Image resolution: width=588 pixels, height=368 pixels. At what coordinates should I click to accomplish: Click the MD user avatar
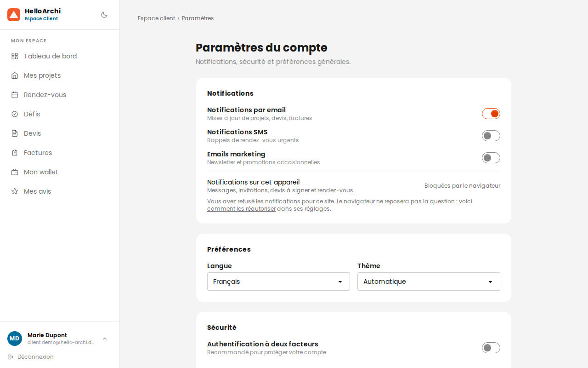pyautogui.click(x=15, y=339)
